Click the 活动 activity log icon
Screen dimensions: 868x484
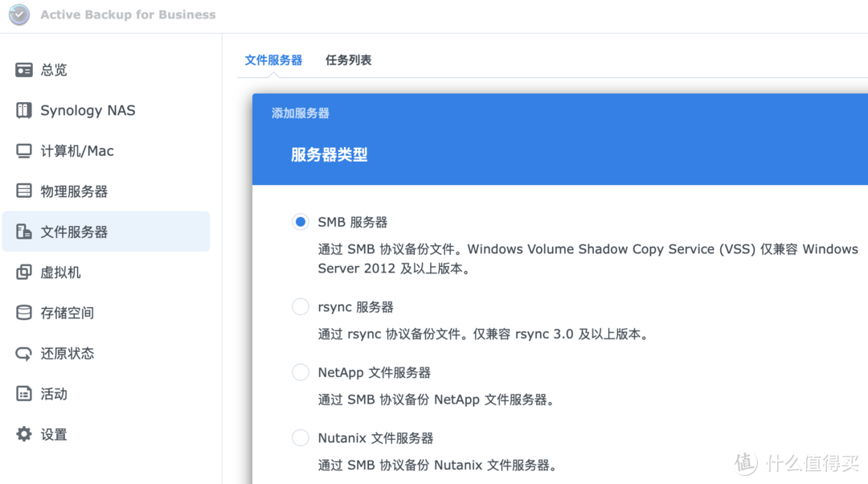[x=23, y=393]
